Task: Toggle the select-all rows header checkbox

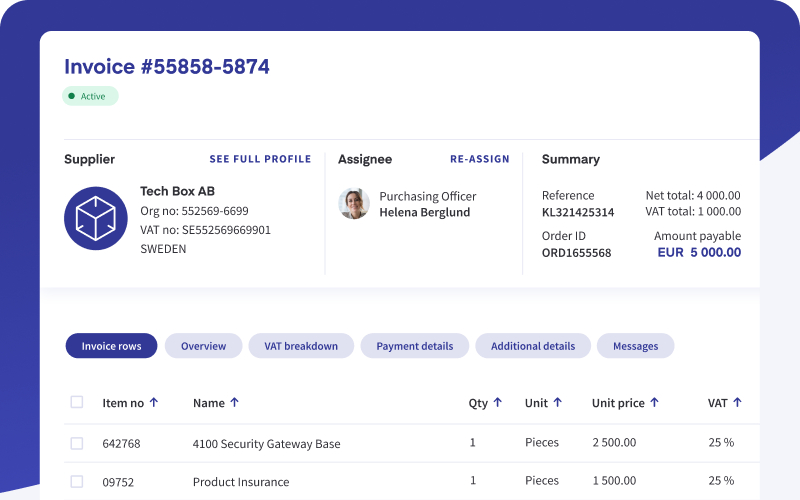Action: (x=77, y=403)
